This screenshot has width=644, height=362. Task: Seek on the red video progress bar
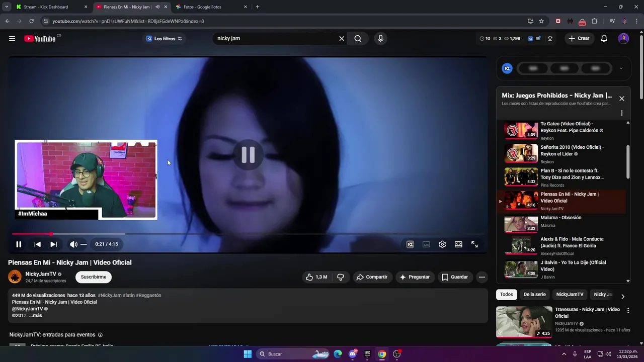pyautogui.click(x=248, y=234)
